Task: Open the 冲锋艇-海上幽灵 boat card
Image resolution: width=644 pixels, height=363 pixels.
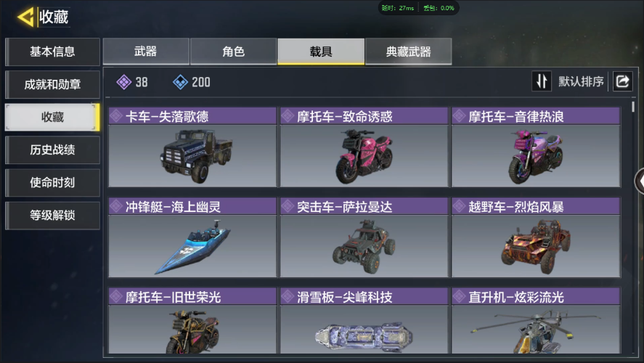Action: (x=192, y=237)
